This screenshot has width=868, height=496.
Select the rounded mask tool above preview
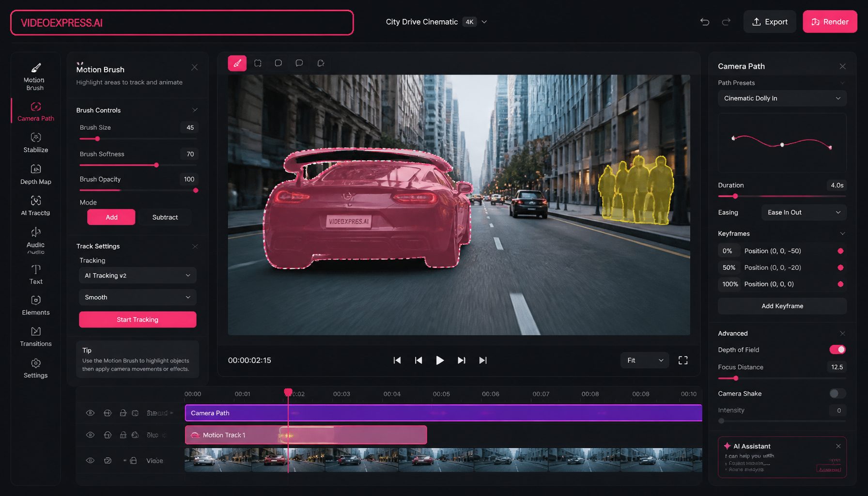(278, 63)
